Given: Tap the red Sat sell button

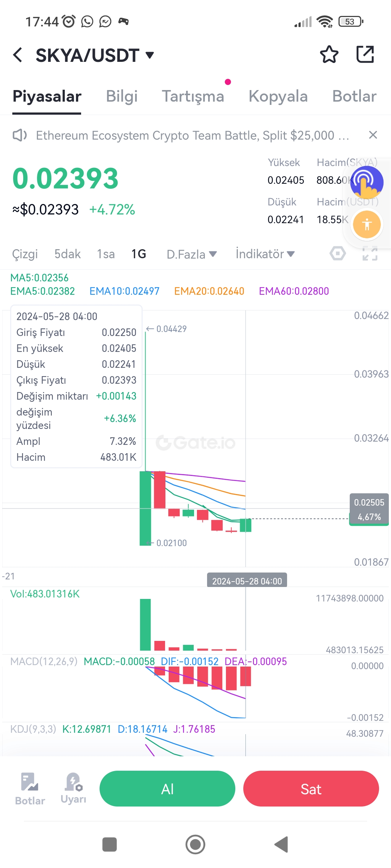Looking at the screenshot, I should coord(311,788).
